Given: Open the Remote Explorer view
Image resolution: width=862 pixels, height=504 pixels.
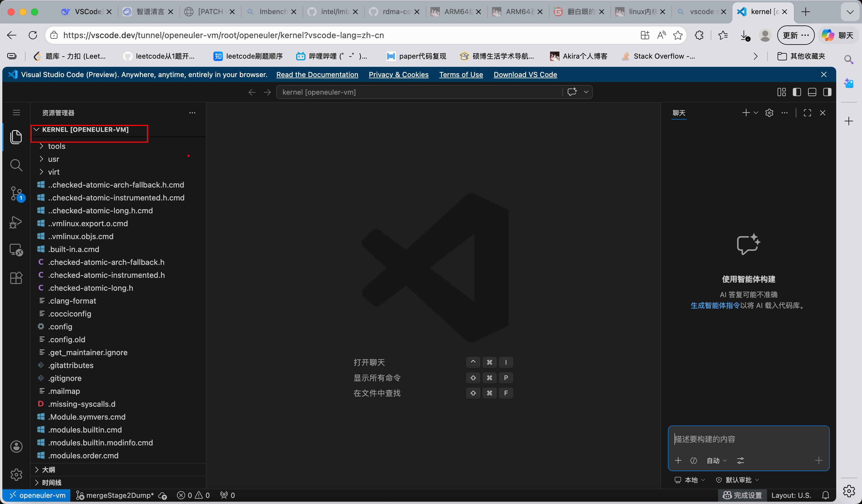Looking at the screenshot, I should [x=16, y=250].
